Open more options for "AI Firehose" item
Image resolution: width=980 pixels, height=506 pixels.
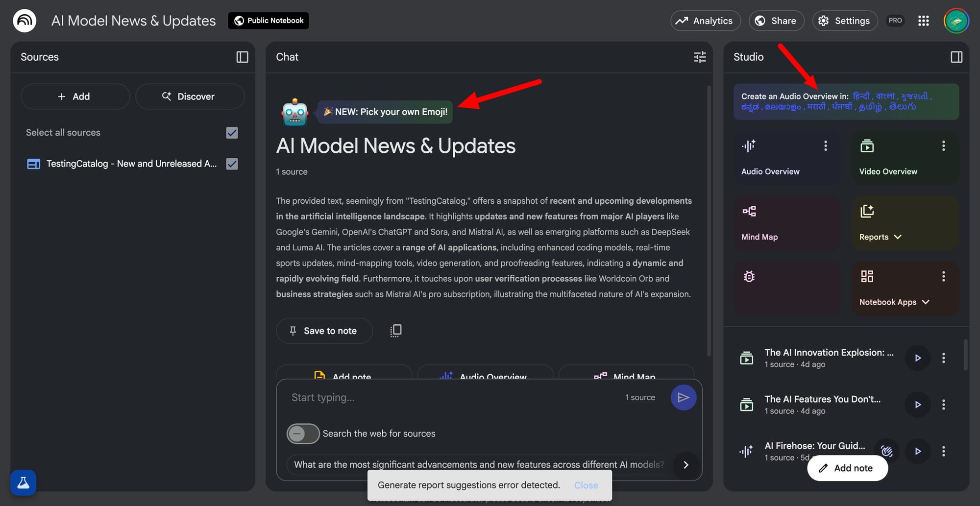(943, 451)
